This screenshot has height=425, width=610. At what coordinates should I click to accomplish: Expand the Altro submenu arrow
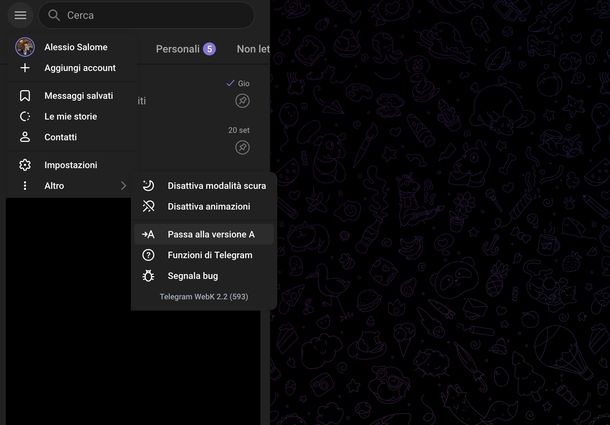point(123,186)
